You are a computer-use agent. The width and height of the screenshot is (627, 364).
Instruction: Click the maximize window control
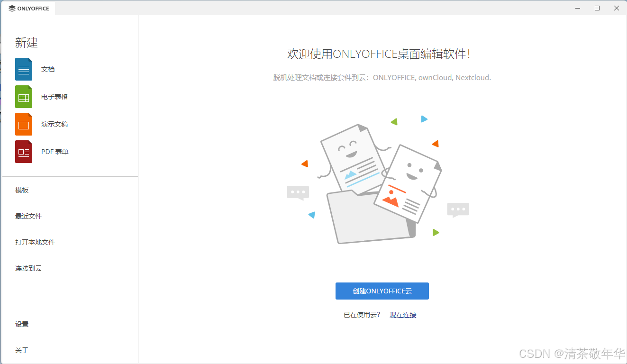[x=597, y=8]
